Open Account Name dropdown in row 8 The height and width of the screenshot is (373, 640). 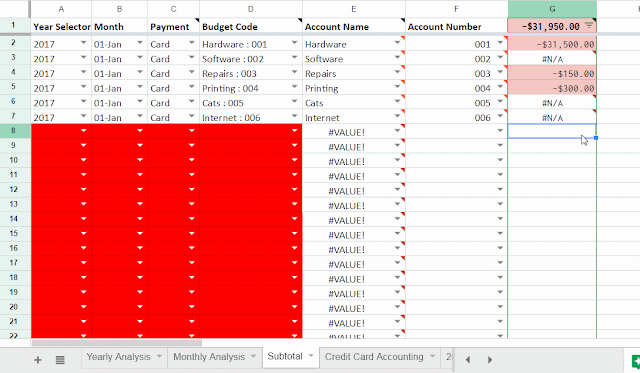tap(397, 131)
